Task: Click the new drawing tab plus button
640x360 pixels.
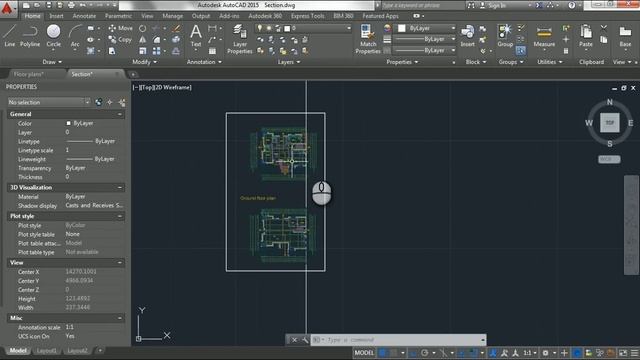Action: pyautogui.click(x=133, y=74)
